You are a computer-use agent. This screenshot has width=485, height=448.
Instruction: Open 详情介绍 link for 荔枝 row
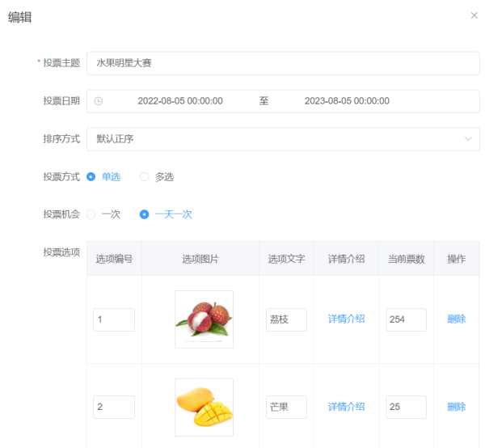point(347,319)
